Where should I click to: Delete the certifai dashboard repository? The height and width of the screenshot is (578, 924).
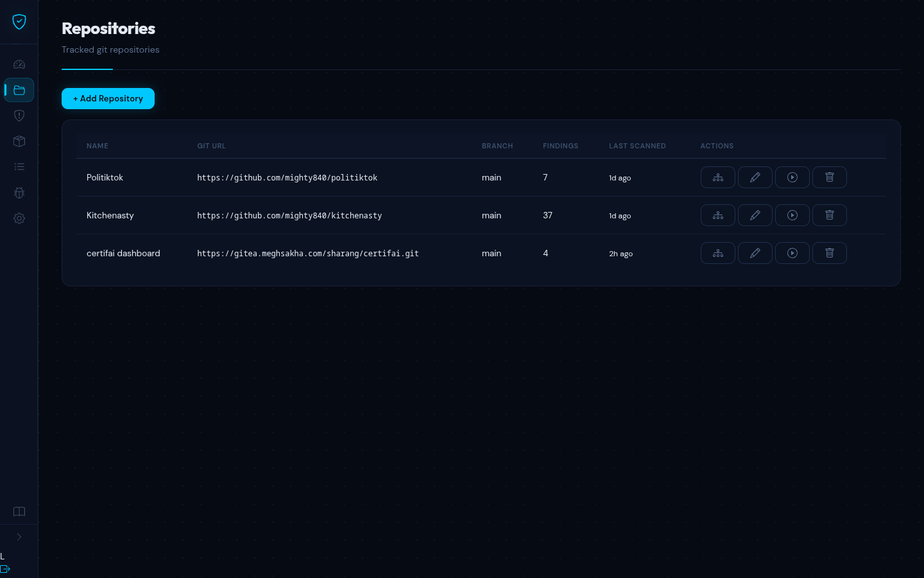(829, 253)
